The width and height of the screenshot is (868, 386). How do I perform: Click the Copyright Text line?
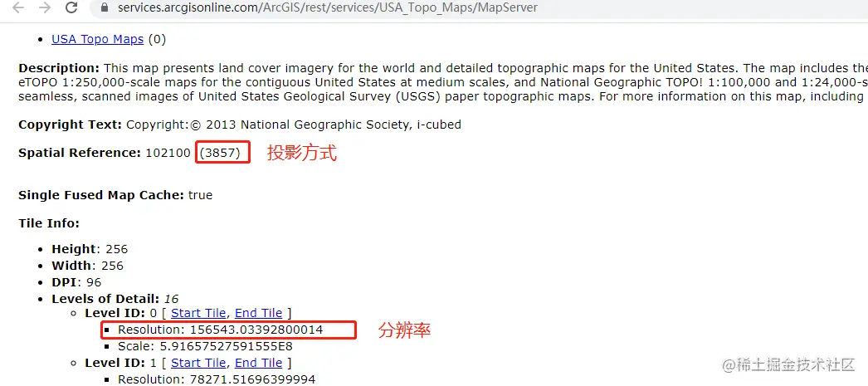click(x=240, y=125)
